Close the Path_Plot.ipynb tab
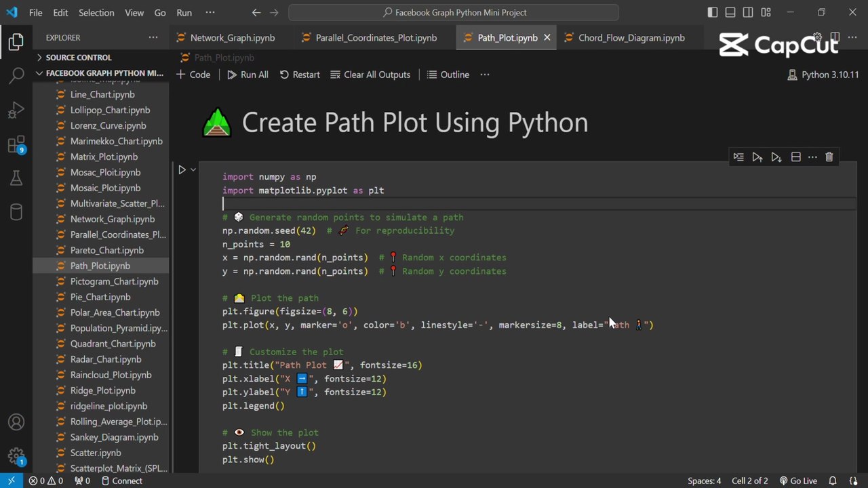The height and width of the screenshot is (488, 868). coord(547,38)
